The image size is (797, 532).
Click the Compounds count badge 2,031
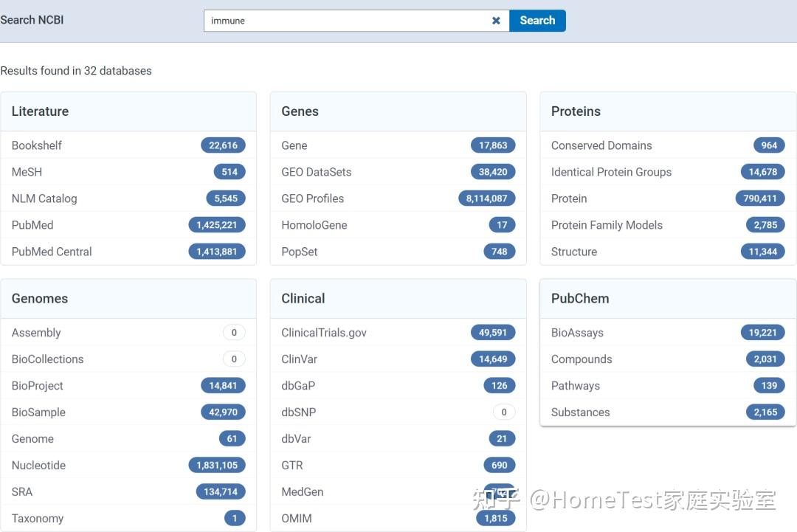[x=765, y=359]
